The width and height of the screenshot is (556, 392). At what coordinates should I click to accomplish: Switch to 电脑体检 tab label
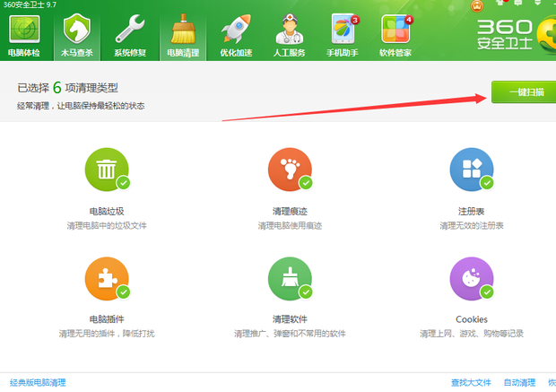coord(24,53)
